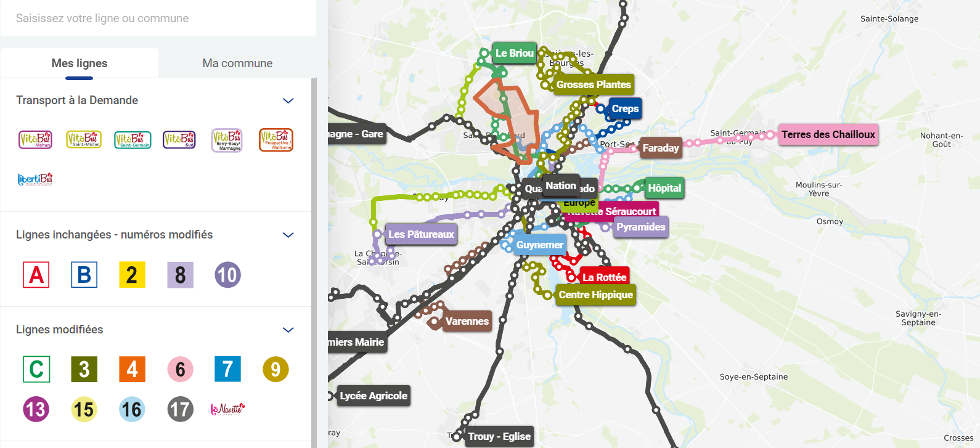Open the VitaBus Berry-Bouy/Marmagne line
This screenshot has height=448, width=980.
click(227, 140)
